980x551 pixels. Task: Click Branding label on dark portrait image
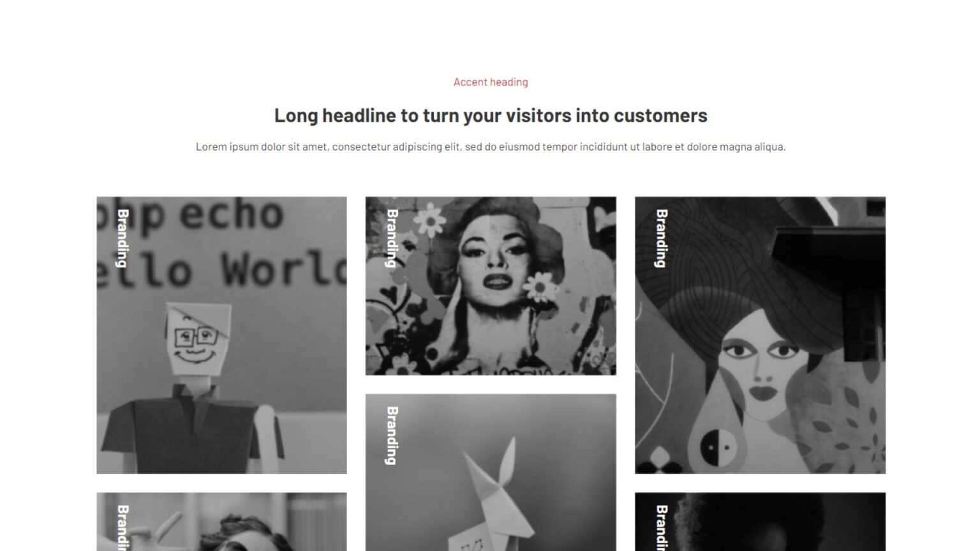point(662,527)
